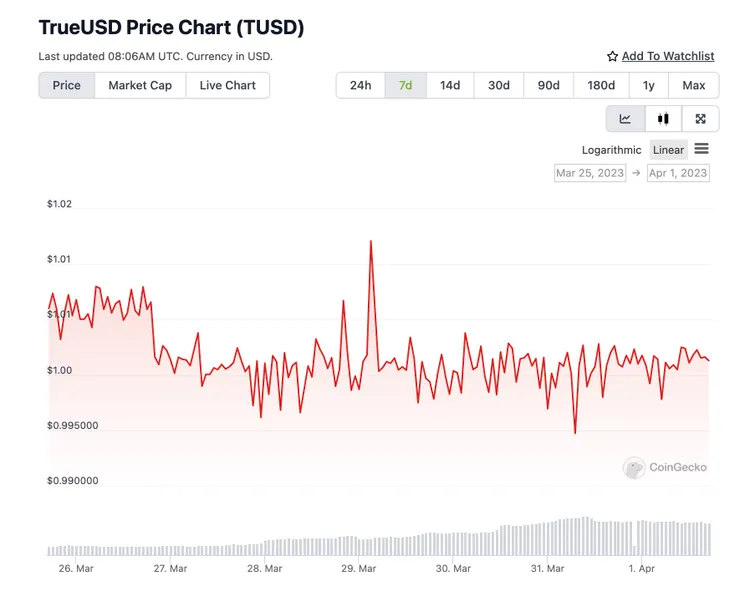Click the fullscreen expand icon
The width and height of the screenshot is (740, 591).
click(700, 119)
